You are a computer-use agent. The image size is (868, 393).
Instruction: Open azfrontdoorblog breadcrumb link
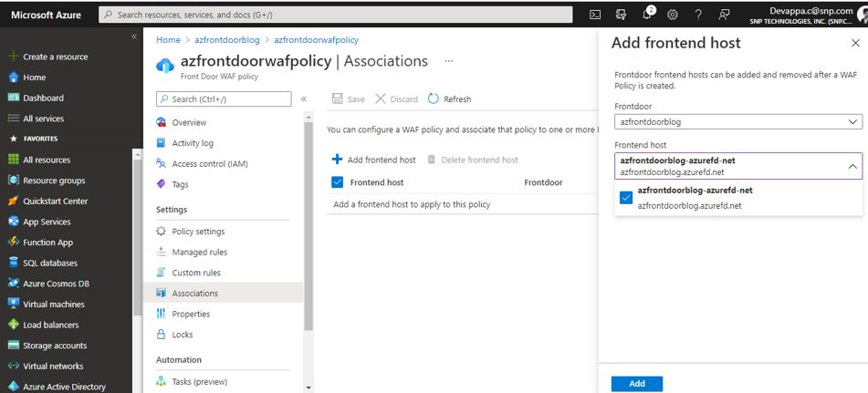(x=227, y=40)
